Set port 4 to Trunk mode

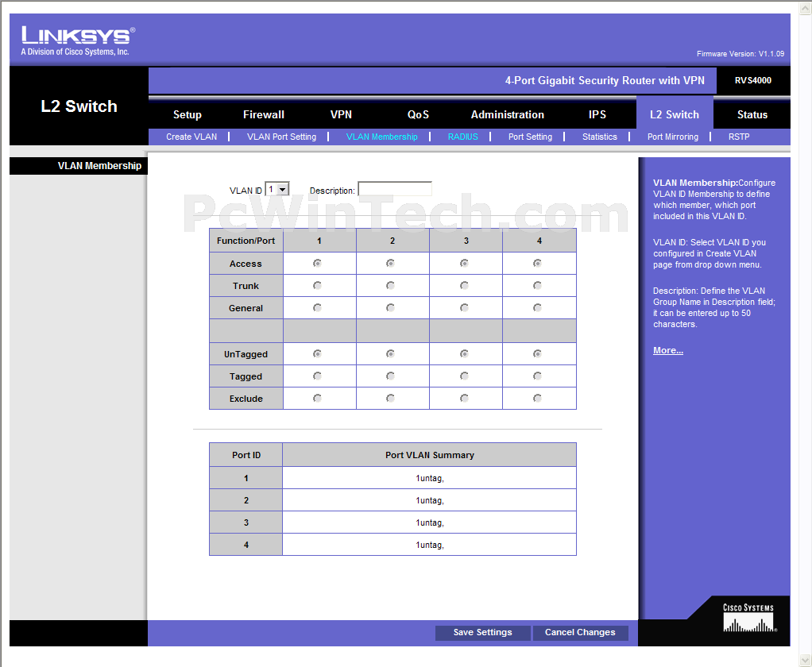(538, 286)
